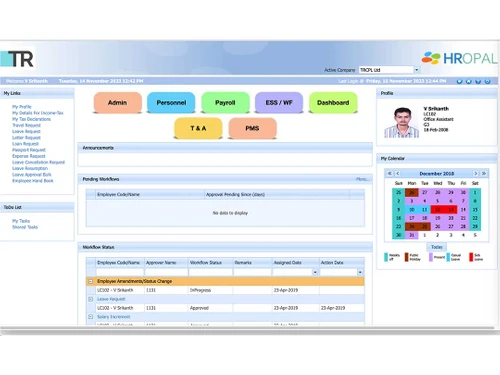This screenshot has height=375, width=500.
Task: Collapse the Leave Request workflow group
Action: pyautogui.click(x=90, y=299)
